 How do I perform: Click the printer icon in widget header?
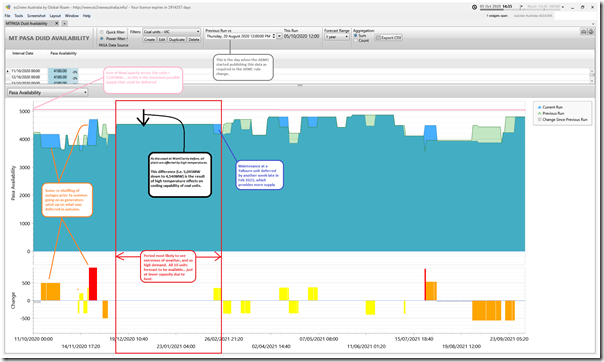point(583,32)
